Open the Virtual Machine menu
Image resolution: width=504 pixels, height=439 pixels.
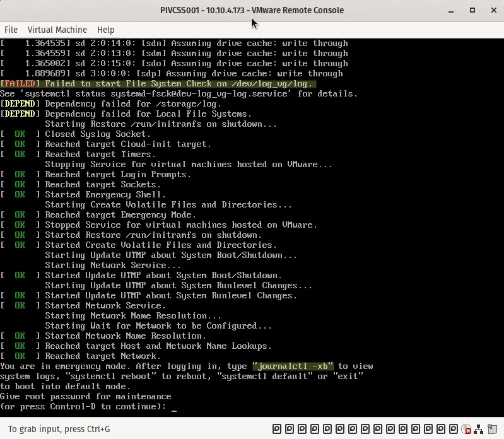tap(57, 30)
